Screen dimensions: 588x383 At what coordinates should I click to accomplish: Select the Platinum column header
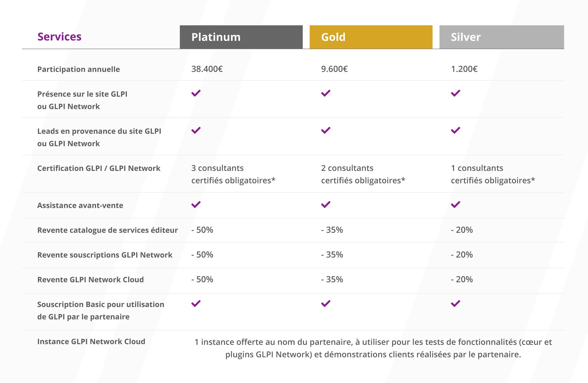pos(241,37)
